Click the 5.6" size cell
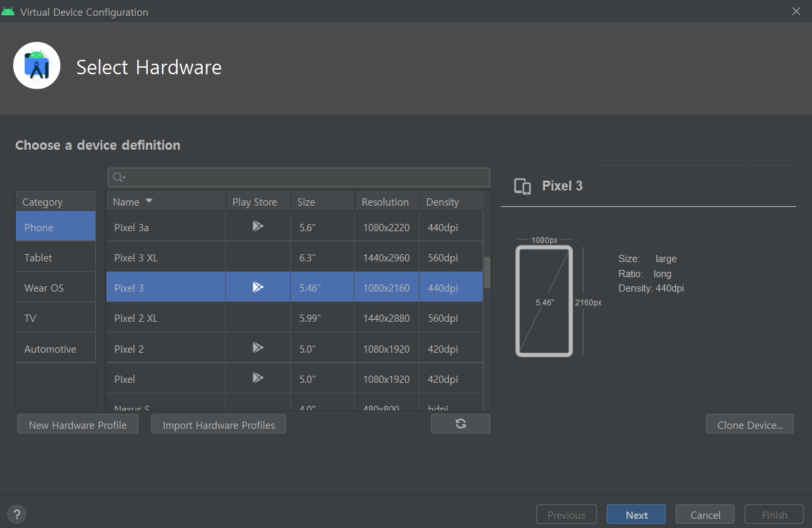This screenshot has width=812, height=528. click(x=322, y=227)
